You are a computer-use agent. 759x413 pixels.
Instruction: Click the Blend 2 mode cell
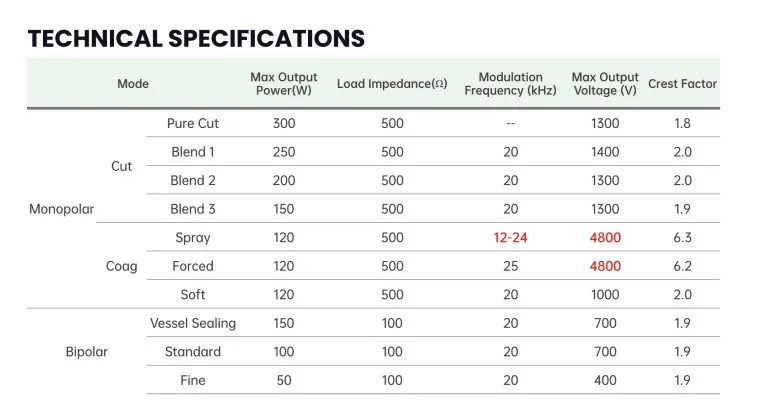tap(193, 181)
